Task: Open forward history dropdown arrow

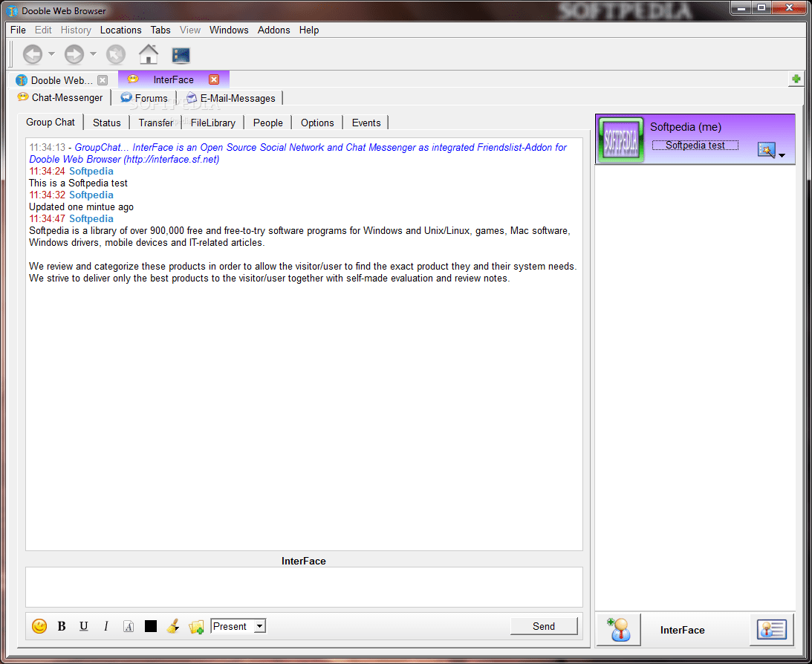Action: click(93, 53)
